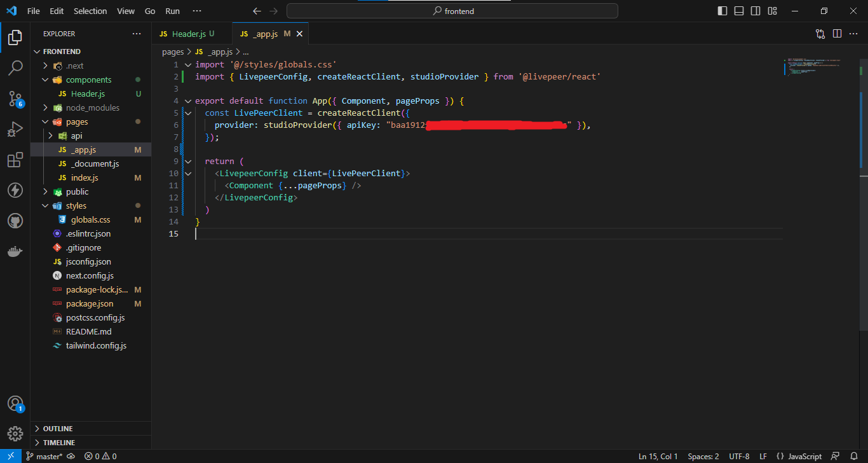Open the GitHub view in activity bar
The width and height of the screenshot is (868, 463).
(x=15, y=221)
